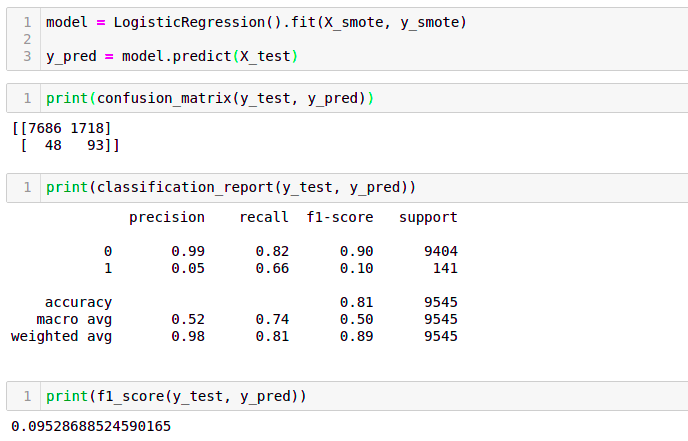This screenshot has height=441, width=688.
Task: Click the f1-score column header in report
Action: (340, 217)
